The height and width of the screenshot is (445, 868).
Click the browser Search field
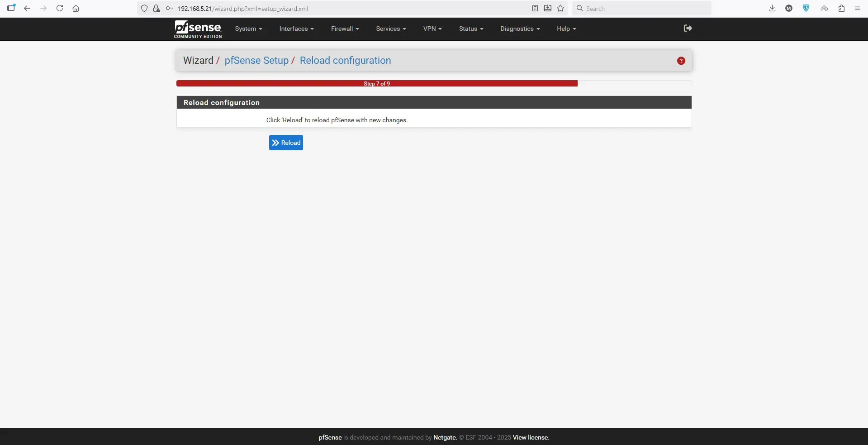pyautogui.click(x=642, y=8)
